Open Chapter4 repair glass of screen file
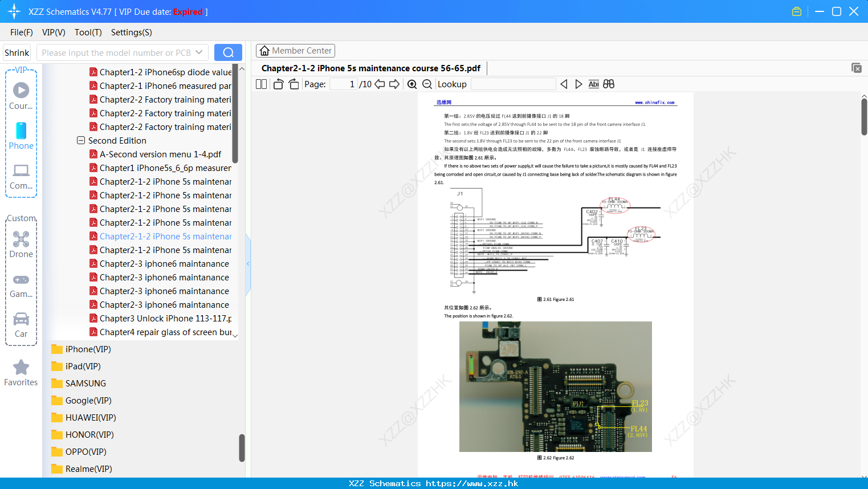 pyautogui.click(x=161, y=332)
